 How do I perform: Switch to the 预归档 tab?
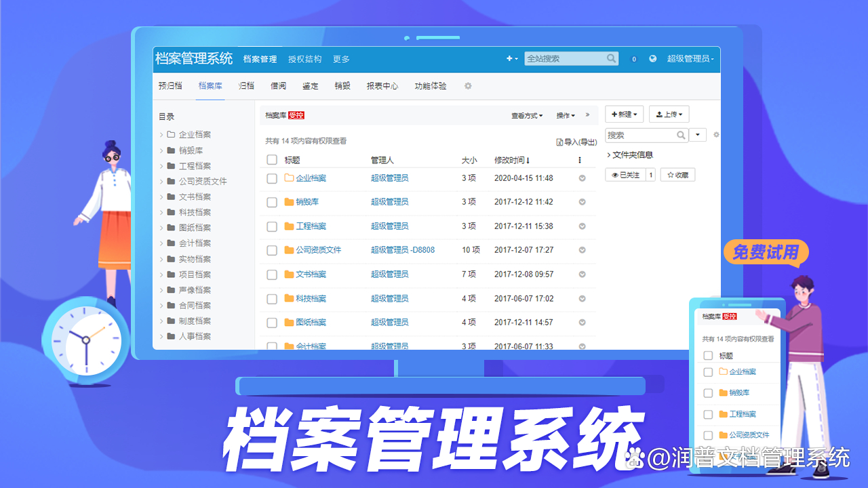[170, 86]
